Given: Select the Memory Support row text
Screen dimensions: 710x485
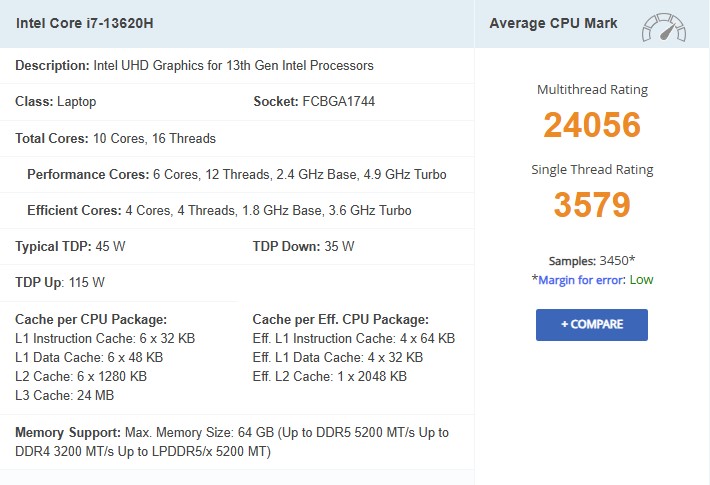Looking at the screenshot, I should [x=232, y=442].
